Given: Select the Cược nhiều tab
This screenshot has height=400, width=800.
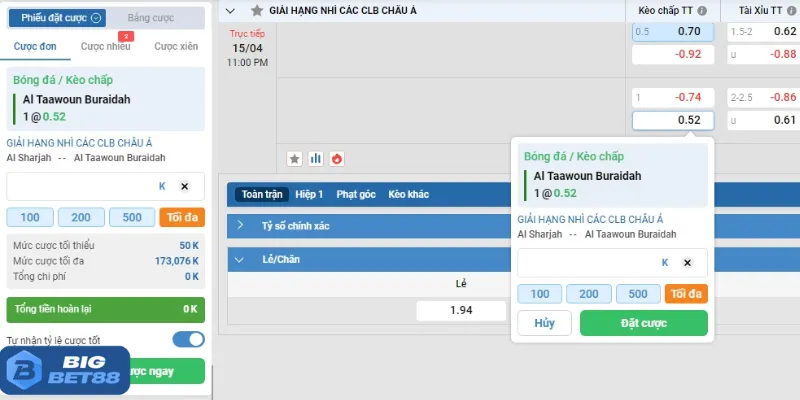Looking at the screenshot, I should tap(106, 46).
